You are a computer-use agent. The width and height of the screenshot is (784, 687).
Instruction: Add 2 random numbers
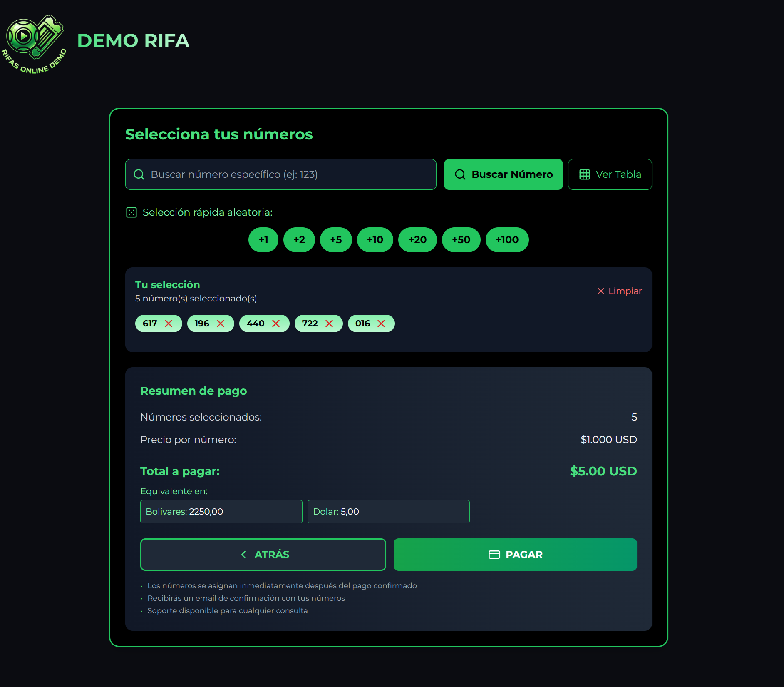299,240
